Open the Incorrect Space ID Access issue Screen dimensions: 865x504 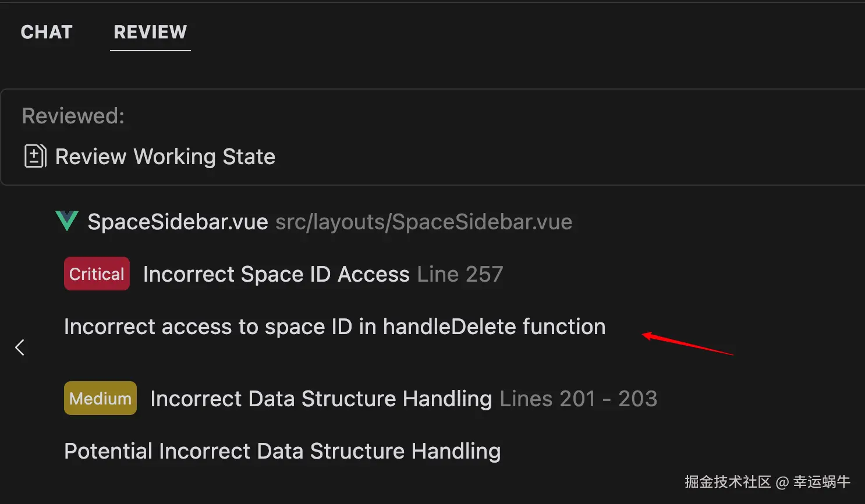pos(276,274)
